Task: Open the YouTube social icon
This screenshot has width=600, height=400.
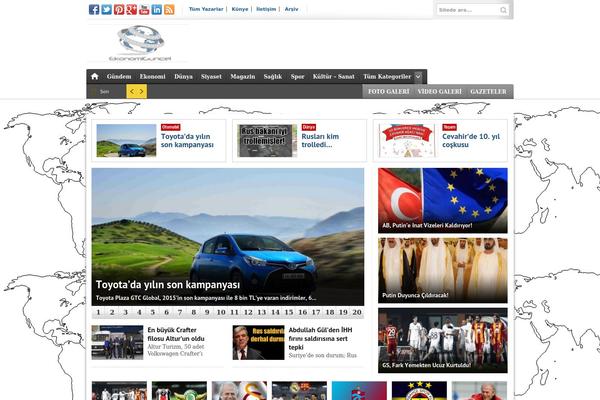Action: (x=144, y=10)
